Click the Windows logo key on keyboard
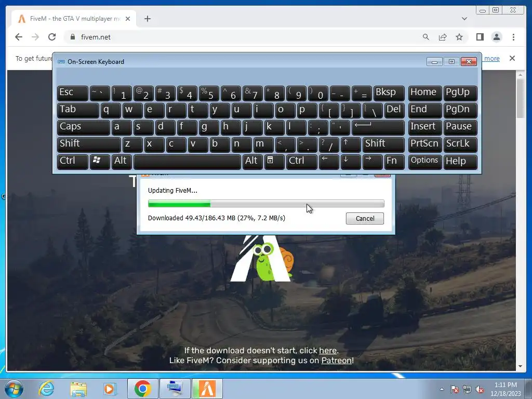The image size is (532, 399). pyautogui.click(x=100, y=162)
